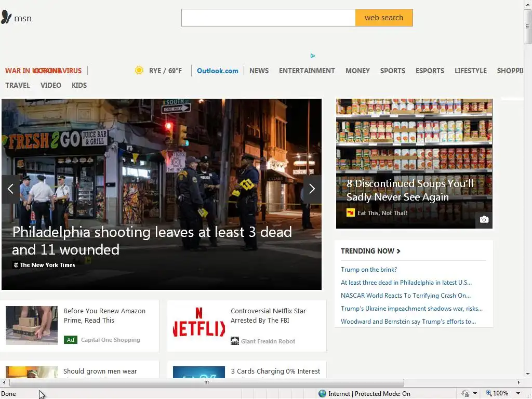Open the LIFESTYLE section
The width and height of the screenshot is (532, 399).
(471, 71)
